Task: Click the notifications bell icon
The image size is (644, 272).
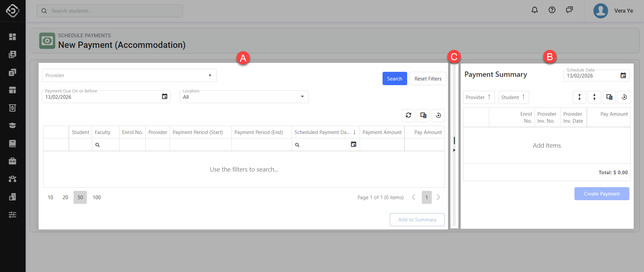Action: (x=535, y=10)
